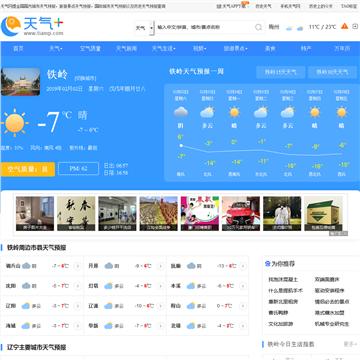Click the 02月05日 cloudy forecast icon

click(x=261, y=112)
